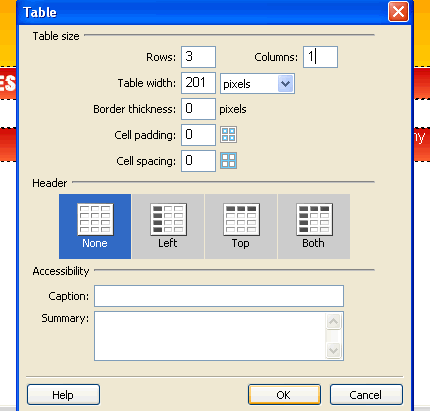
Task: Select the Top header table icon
Action: point(241,220)
